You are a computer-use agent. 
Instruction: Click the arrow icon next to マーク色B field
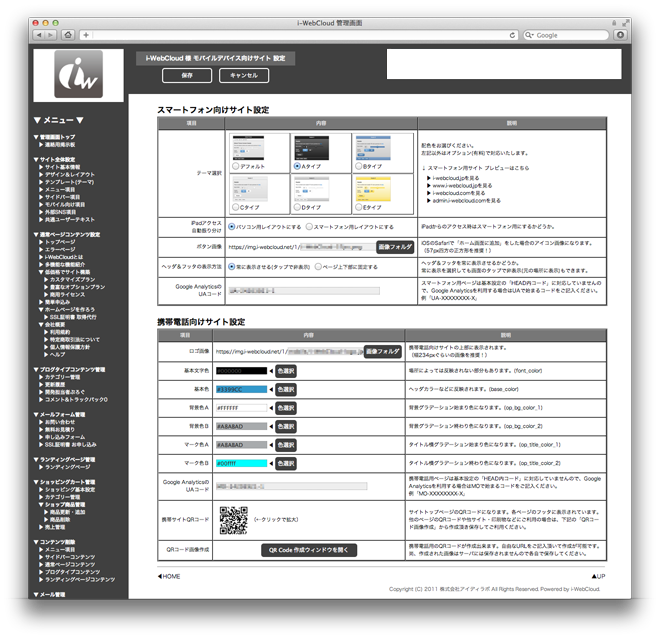tap(271, 463)
